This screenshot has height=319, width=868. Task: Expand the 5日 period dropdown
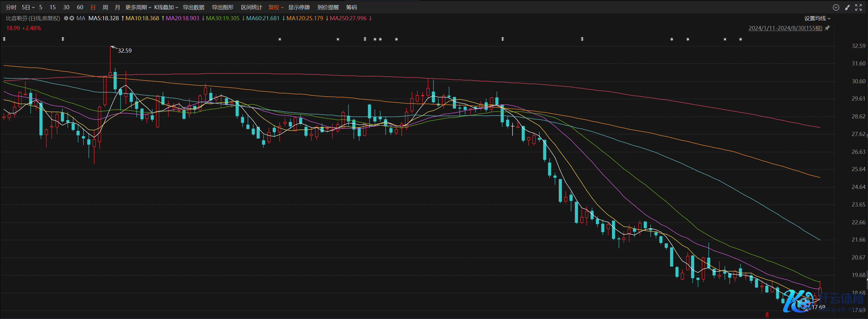[28, 7]
